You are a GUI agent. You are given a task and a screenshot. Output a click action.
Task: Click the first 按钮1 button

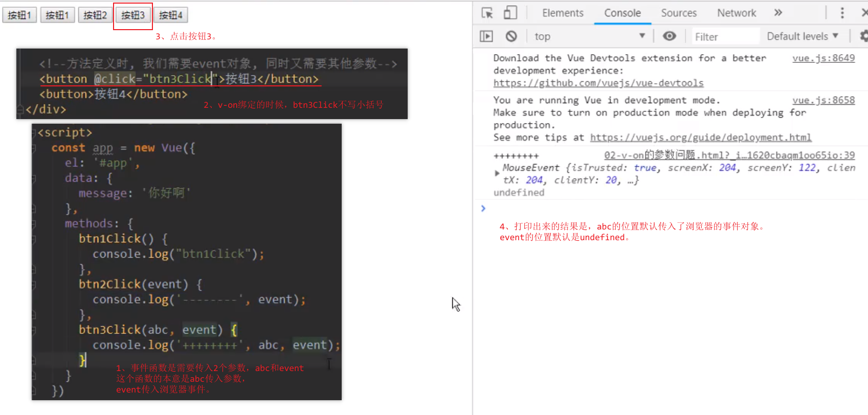pos(19,15)
